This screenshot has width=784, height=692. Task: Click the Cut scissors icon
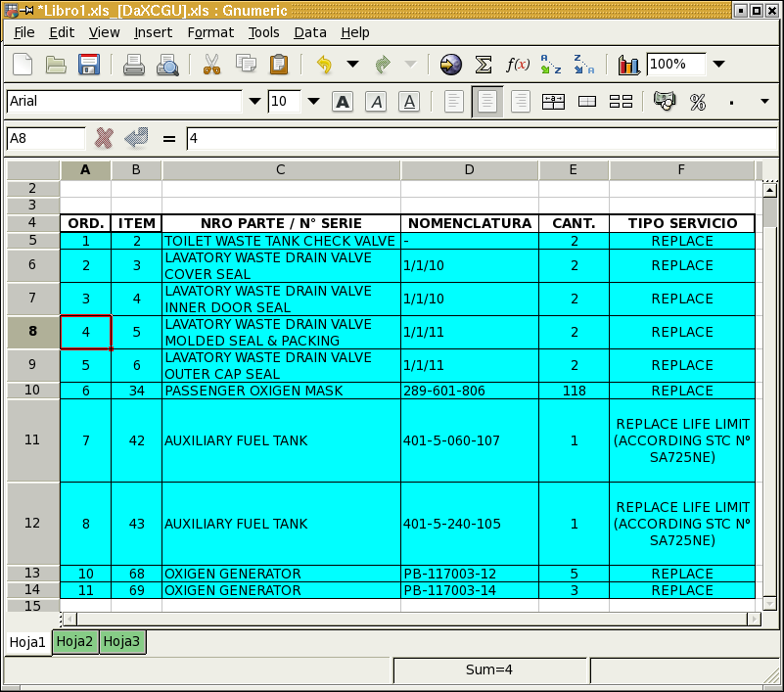[211, 65]
